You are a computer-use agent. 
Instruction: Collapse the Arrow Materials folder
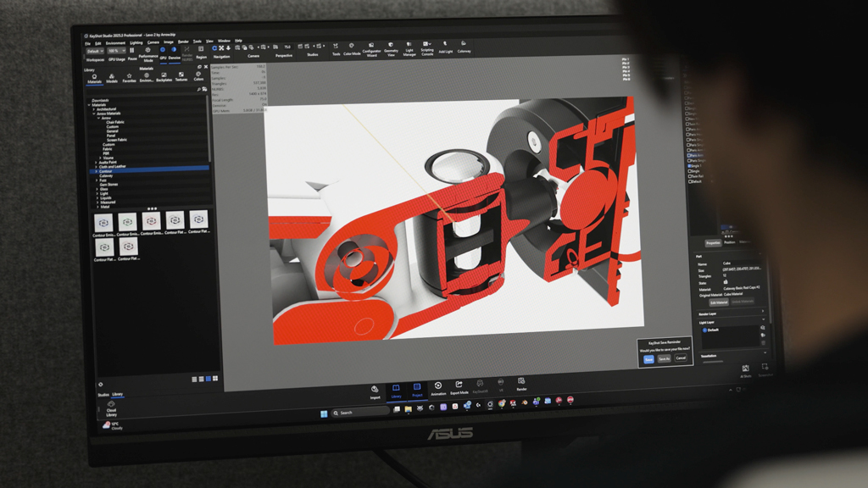tap(94, 114)
